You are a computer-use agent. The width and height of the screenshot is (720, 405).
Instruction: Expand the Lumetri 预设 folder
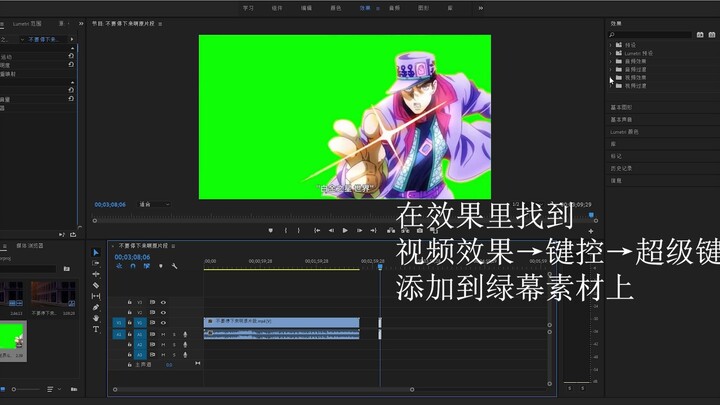tap(611, 53)
